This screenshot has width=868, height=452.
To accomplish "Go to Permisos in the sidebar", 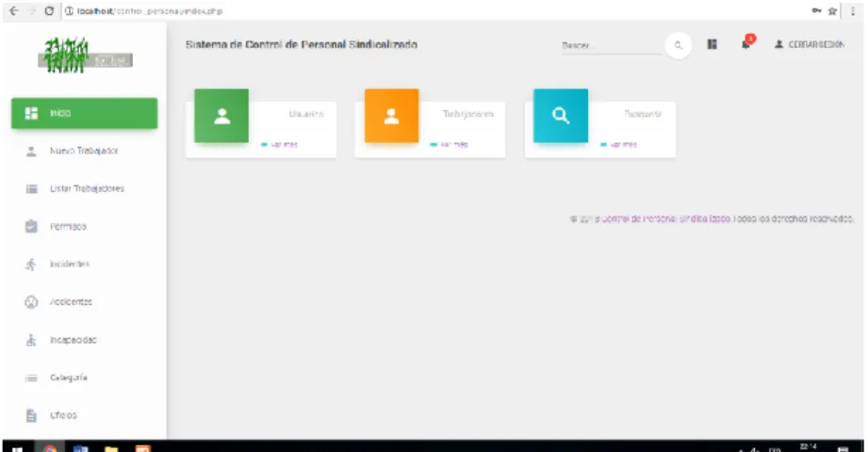I will 84,226.
